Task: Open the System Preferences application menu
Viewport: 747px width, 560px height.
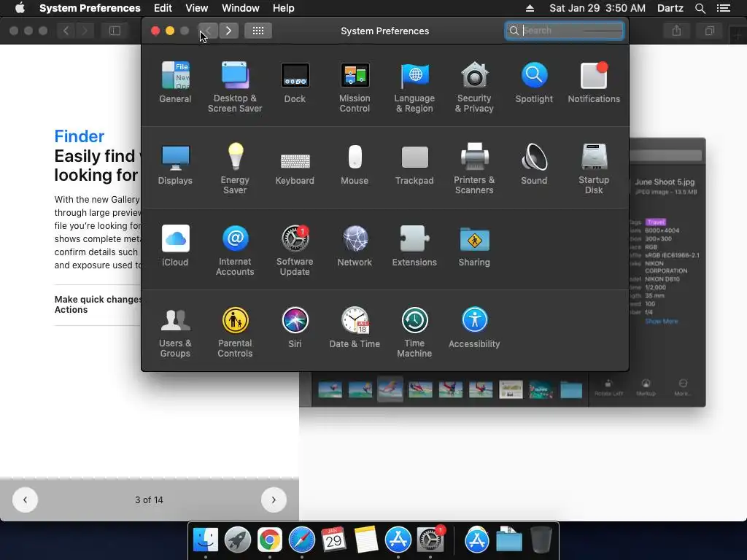Action: point(90,8)
